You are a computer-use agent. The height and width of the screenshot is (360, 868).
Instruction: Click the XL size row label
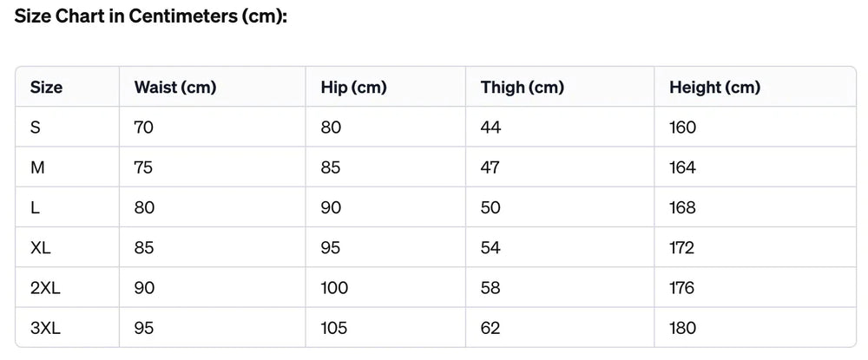click(41, 248)
